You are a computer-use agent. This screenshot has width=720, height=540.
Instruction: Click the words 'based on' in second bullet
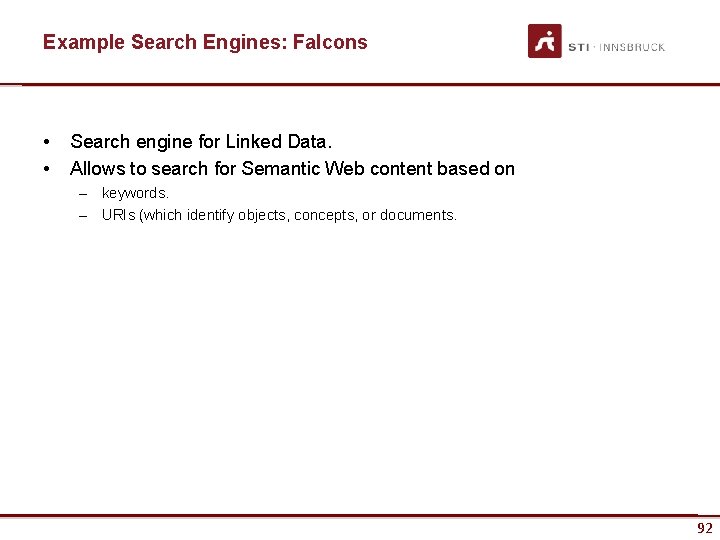point(476,169)
